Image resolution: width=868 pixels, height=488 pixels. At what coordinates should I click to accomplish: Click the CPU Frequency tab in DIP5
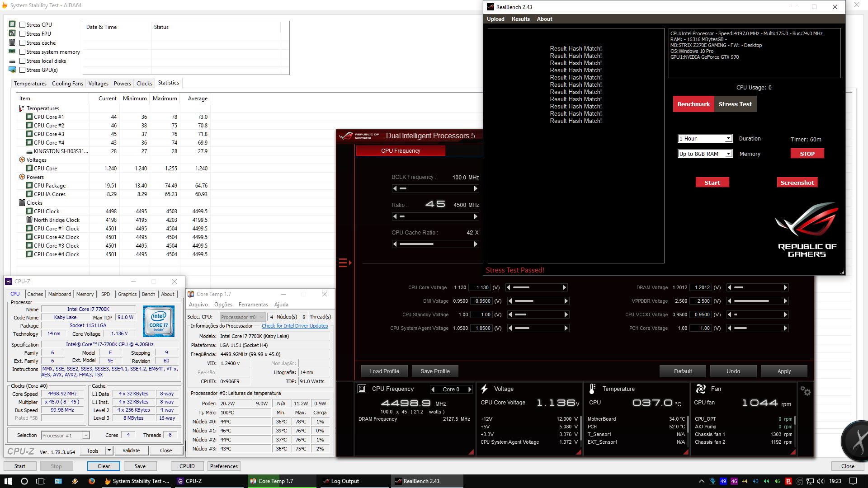tap(401, 151)
